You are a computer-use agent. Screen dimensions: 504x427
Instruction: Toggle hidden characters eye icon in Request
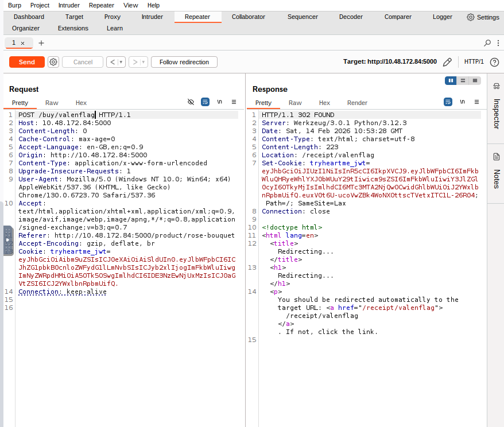coord(191,102)
